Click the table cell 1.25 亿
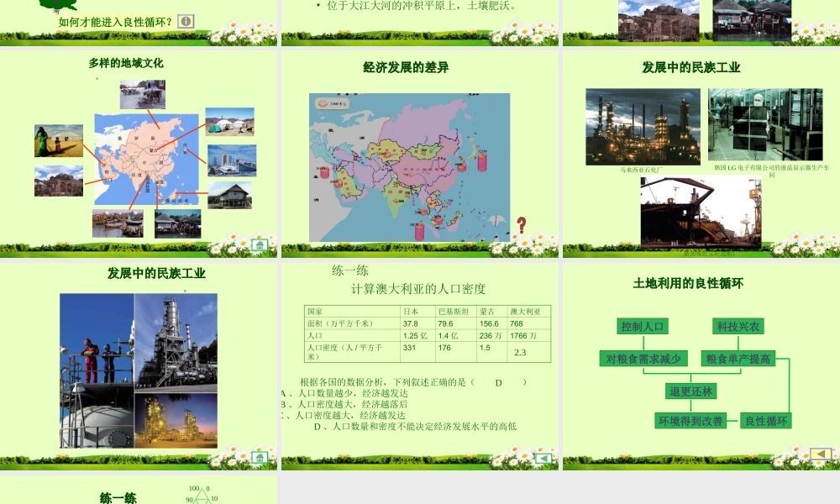This screenshot has width=840, height=504. (415, 336)
